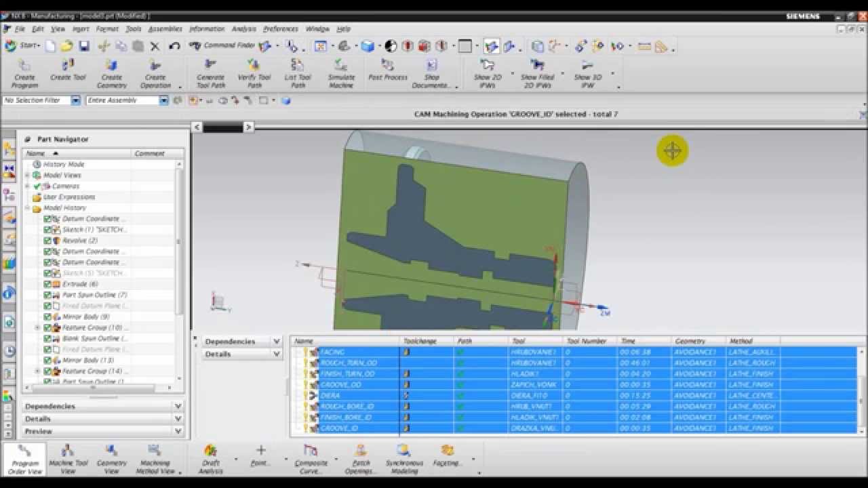The width and height of the screenshot is (868, 488).
Task: Open Draft Analysis
Action: 211,459
